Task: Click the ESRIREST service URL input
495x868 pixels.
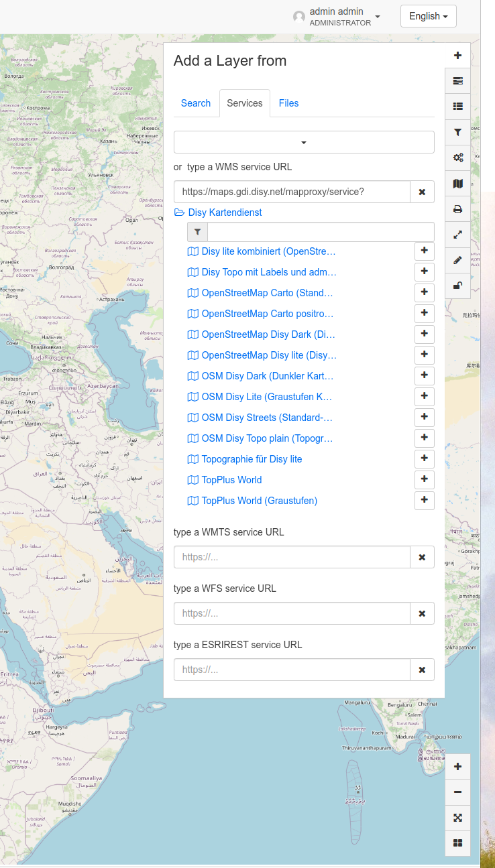Action: click(x=292, y=670)
